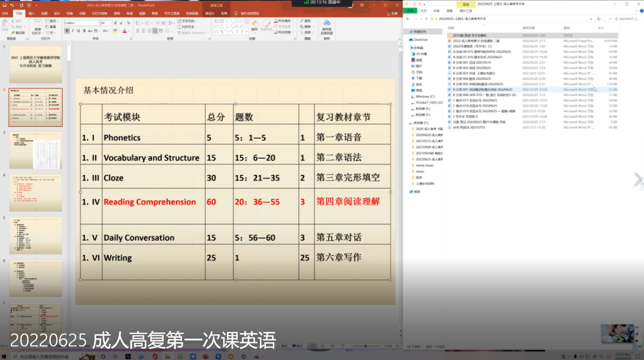Click the Save to Baidu Netdisk icon

[327, 27]
